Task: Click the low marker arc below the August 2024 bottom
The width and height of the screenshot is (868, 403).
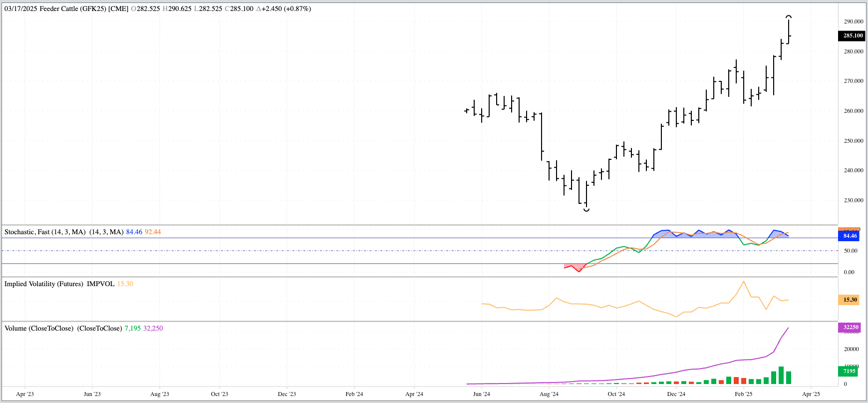Action: [586, 210]
